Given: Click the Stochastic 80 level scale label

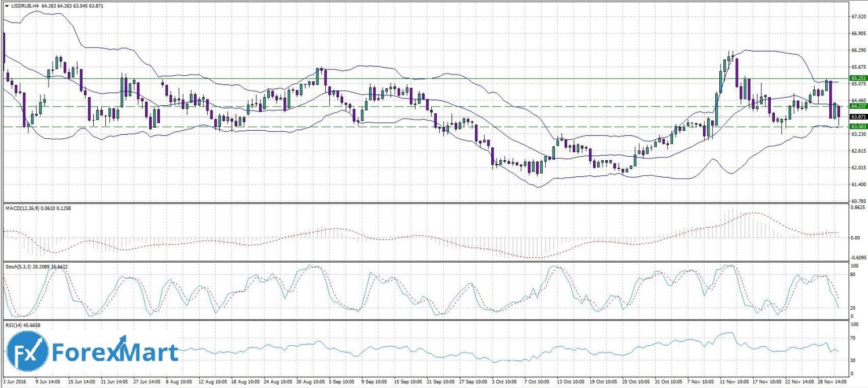Looking at the screenshot, I should [x=853, y=274].
